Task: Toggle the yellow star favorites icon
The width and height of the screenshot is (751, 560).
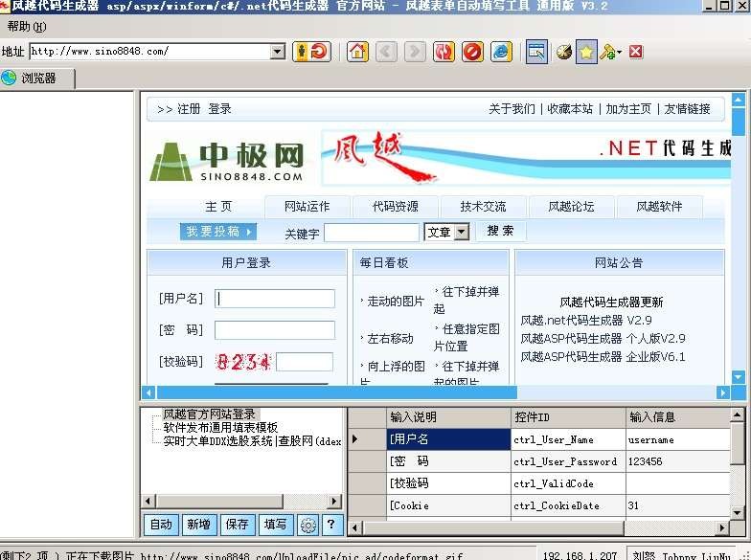Action: coord(586,52)
